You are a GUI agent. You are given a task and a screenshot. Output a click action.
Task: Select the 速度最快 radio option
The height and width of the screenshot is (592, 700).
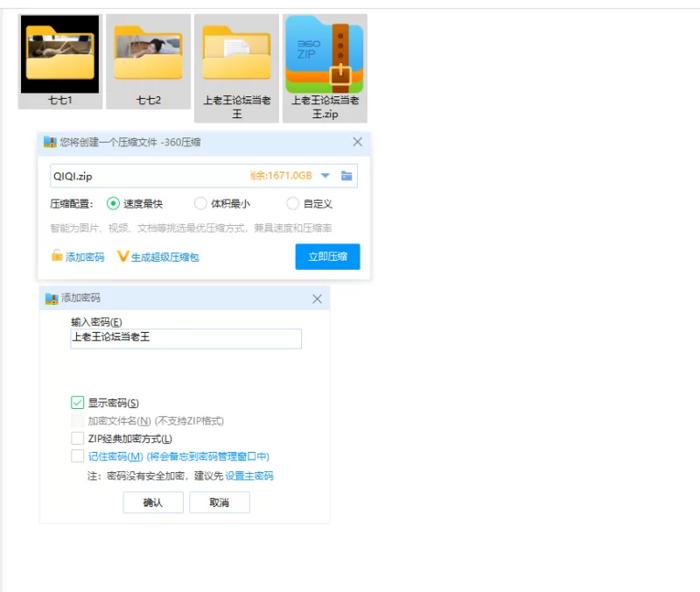point(113,204)
